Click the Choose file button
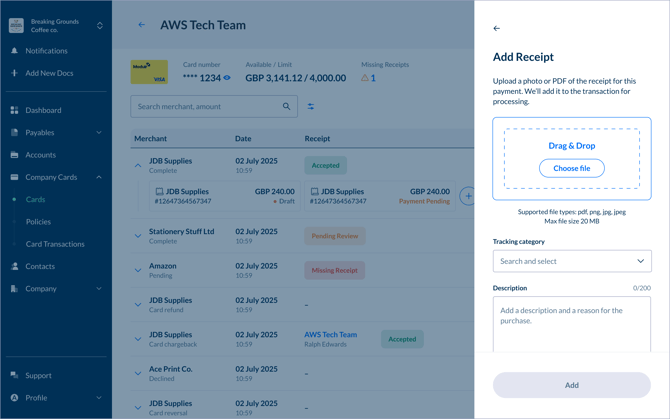 point(572,168)
